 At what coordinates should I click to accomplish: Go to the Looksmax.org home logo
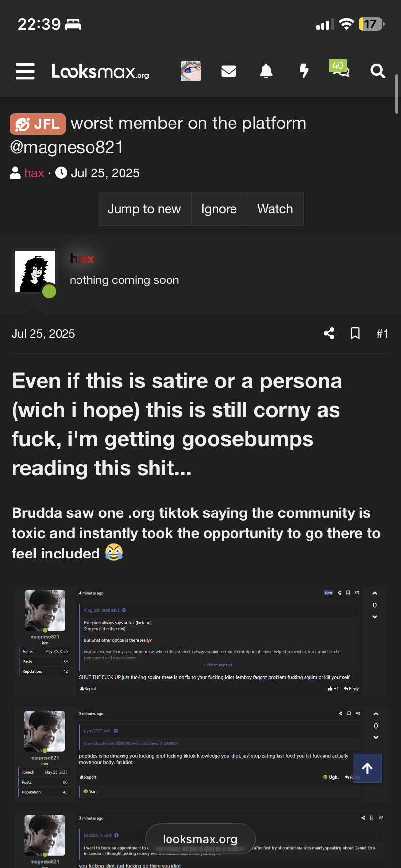tap(100, 71)
